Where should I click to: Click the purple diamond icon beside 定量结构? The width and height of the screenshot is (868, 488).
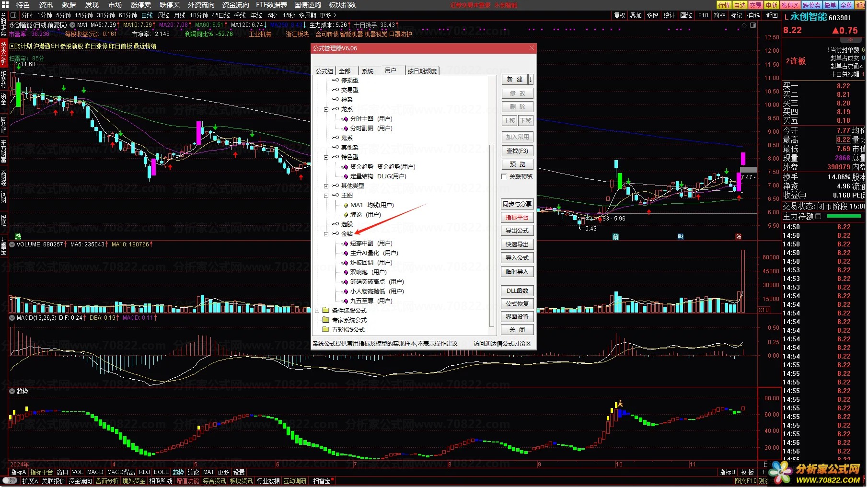[x=346, y=176]
